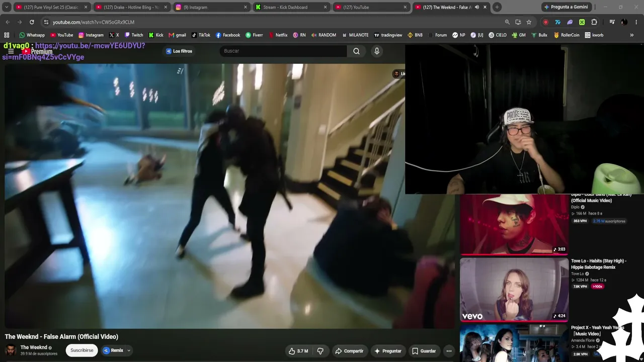Image resolution: width=644 pixels, height=362 pixels.
Task: Open the Chrome extensions puzzle icon
Action: (x=594, y=22)
